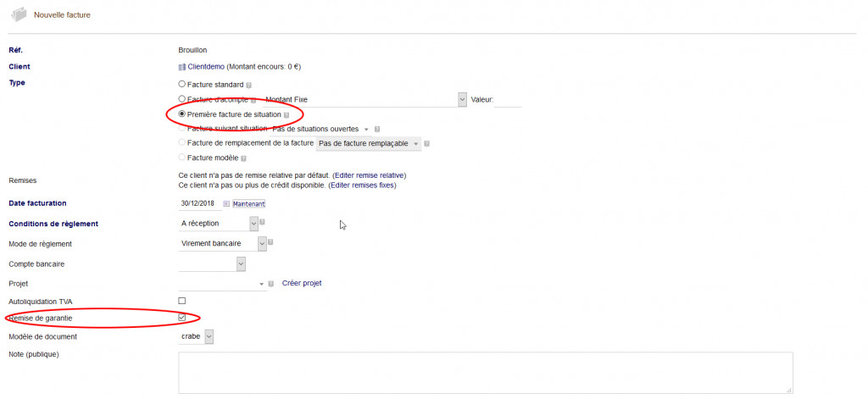Click the Valeur input field
Screen dimensions: 868x399
pos(508,100)
